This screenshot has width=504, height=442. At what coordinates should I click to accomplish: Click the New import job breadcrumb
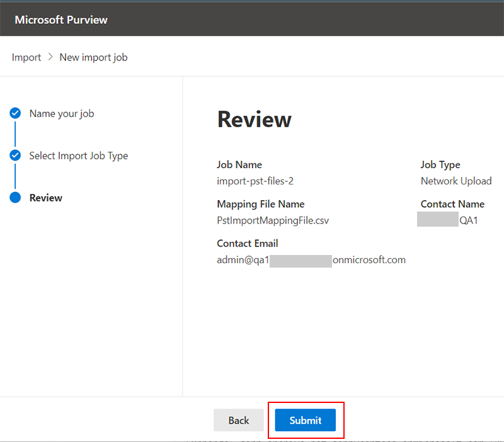click(93, 57)
